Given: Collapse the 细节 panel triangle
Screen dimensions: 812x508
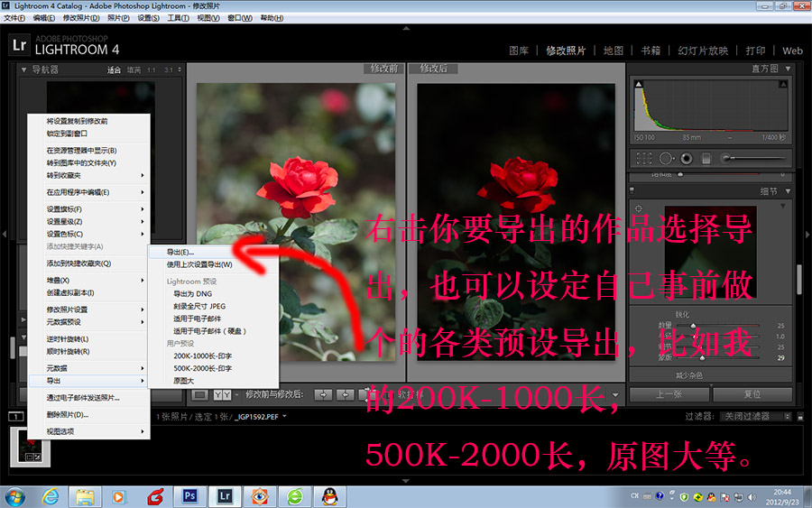Looking at the screenshot, I should [788, 191].
